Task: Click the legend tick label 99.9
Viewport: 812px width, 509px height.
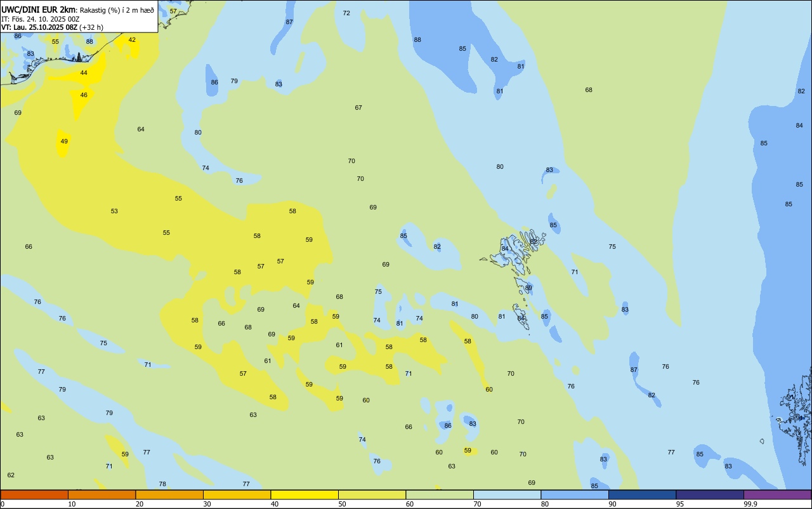Action: pyautogui.click(x=750, y=504)
